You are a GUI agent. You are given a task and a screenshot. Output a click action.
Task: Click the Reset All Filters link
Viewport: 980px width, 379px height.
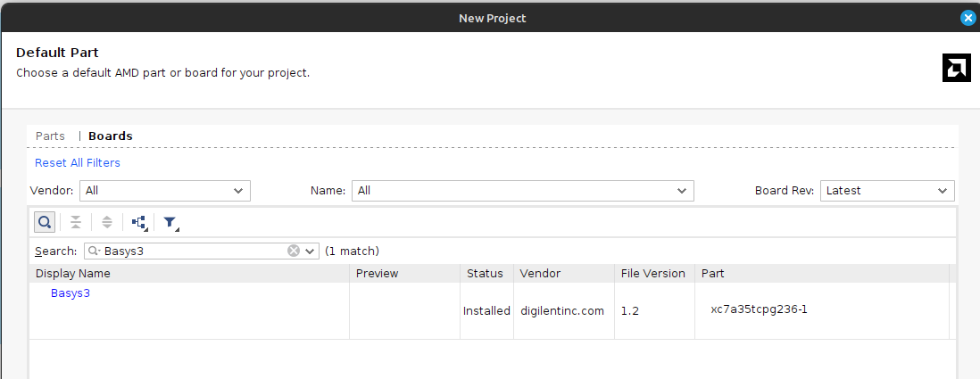pyautogui.click(x=78, y=162)
